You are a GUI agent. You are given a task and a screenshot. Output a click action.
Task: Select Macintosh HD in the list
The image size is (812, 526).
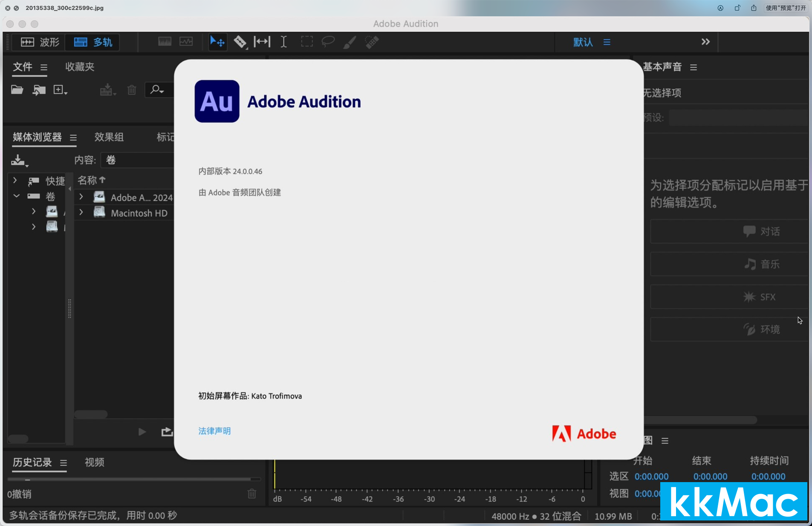pyautogui.click(x=139, y=213)
